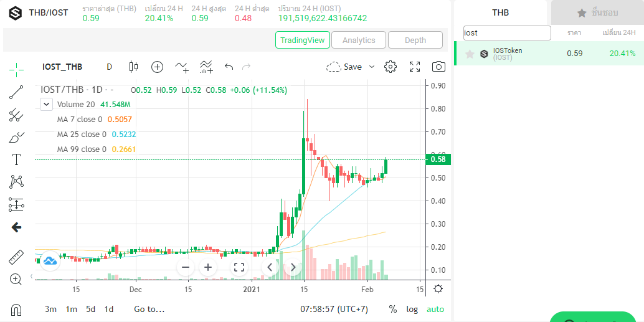Viewport: 644px width, 322px height.
Task: Redo the last chart action
Action: click(247, 67)
